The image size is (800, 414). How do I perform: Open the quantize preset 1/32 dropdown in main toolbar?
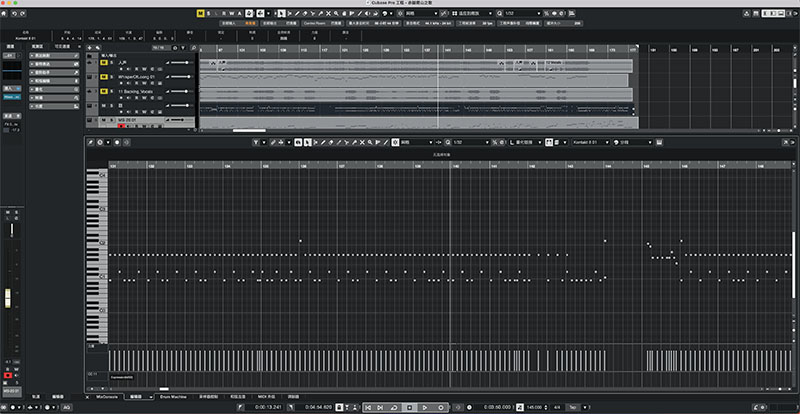pos(522,13)
